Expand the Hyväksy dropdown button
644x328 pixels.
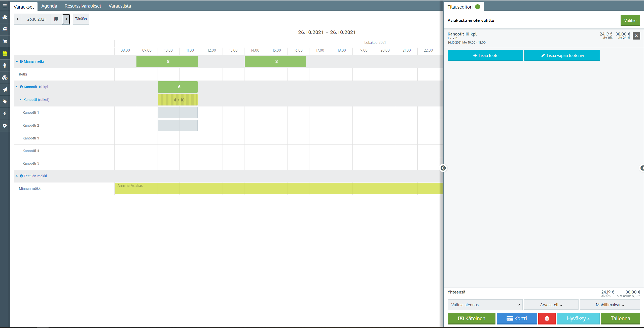pyautogui.click(x=578, y=318)
